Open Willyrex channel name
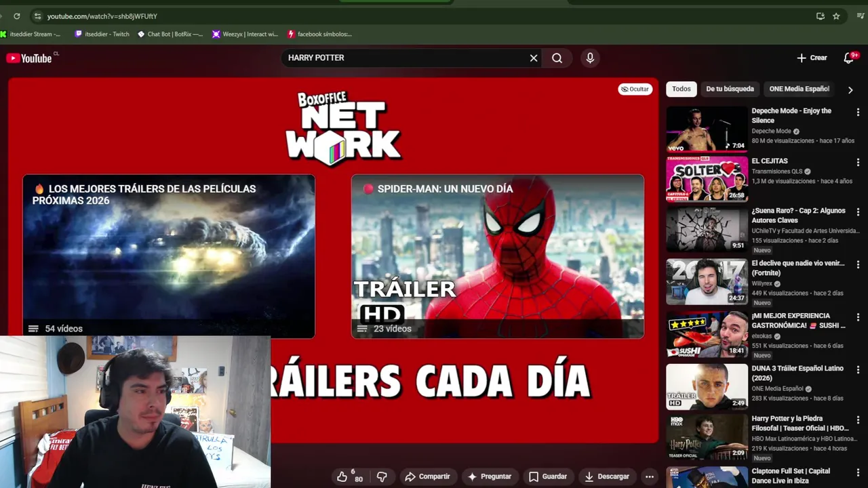The height and width of the screenshot is (488, 868). pos(762,284)
